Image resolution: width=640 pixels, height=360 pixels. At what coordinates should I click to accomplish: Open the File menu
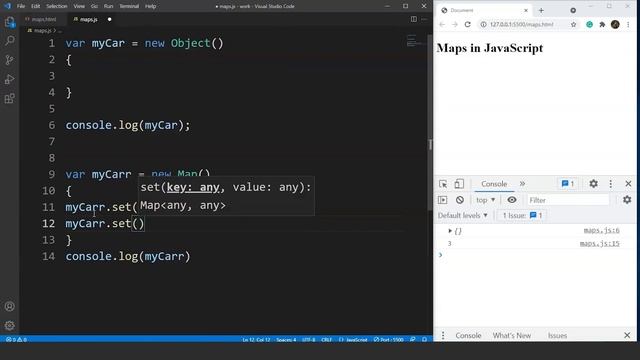click(x=21, y=6)
